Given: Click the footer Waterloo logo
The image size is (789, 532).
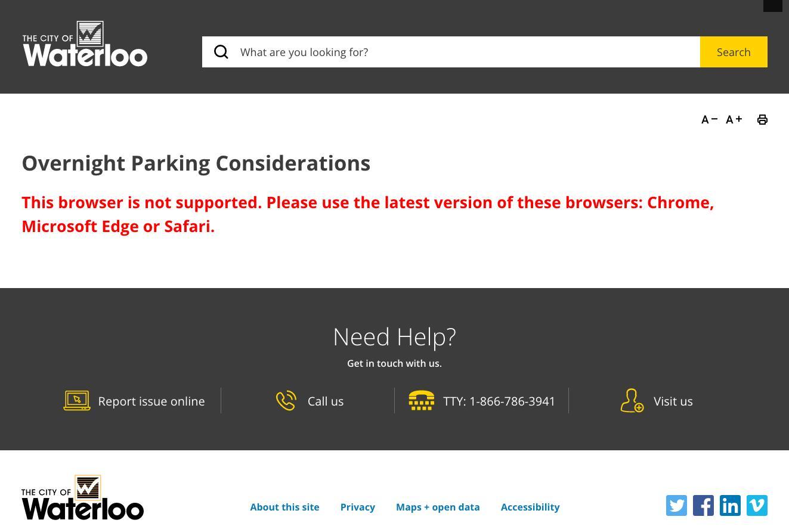Looking at the screenshot, I should 82,497.
